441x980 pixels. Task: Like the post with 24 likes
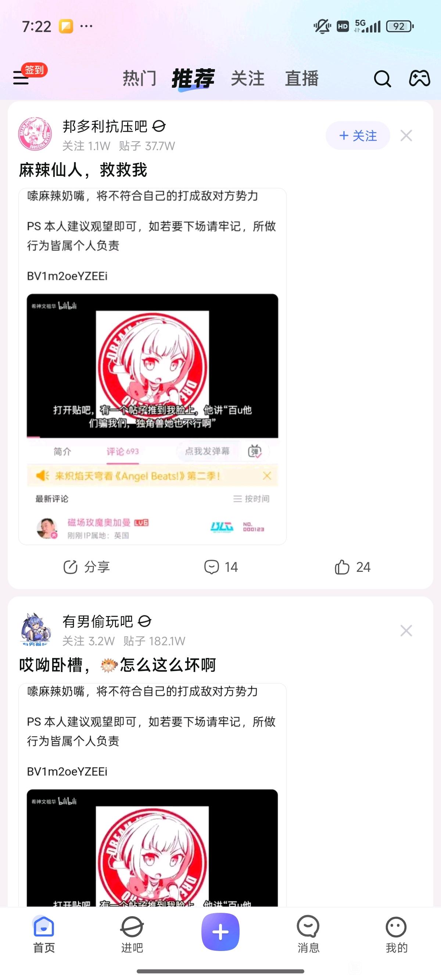[352, 567]
